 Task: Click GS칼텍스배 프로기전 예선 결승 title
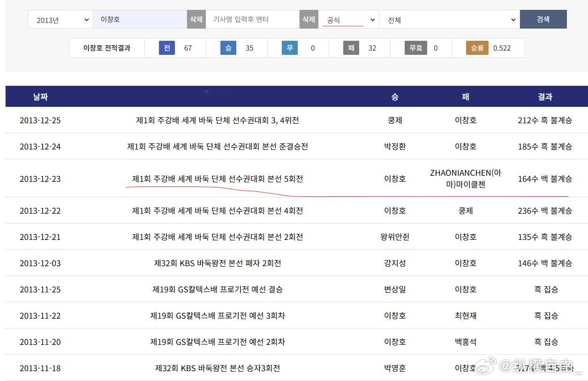[x=218, y=290]
